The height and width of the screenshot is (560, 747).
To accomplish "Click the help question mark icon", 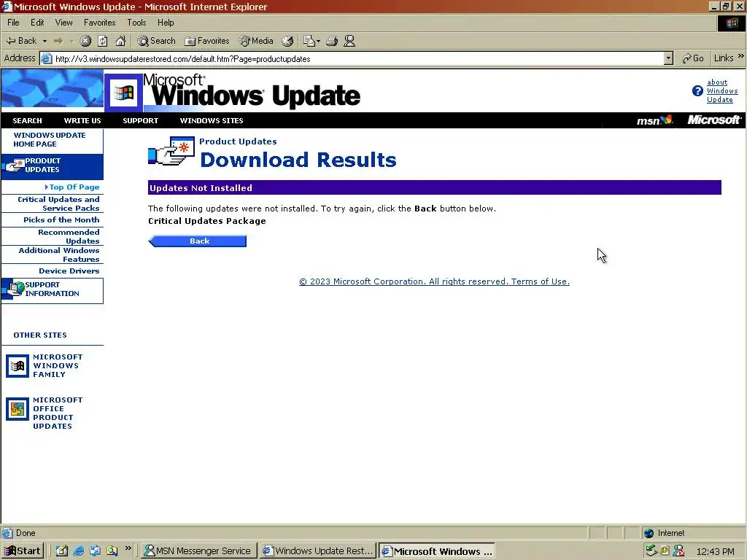I will click(697, 91).
